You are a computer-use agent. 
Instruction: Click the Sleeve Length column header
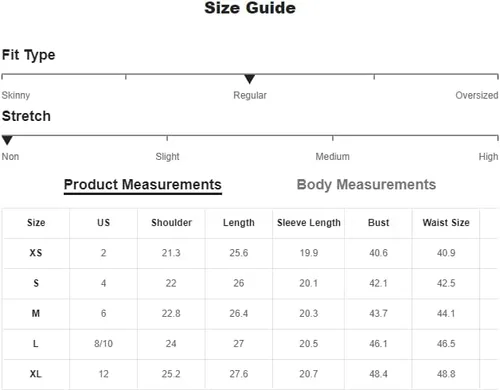click(309, 223)
